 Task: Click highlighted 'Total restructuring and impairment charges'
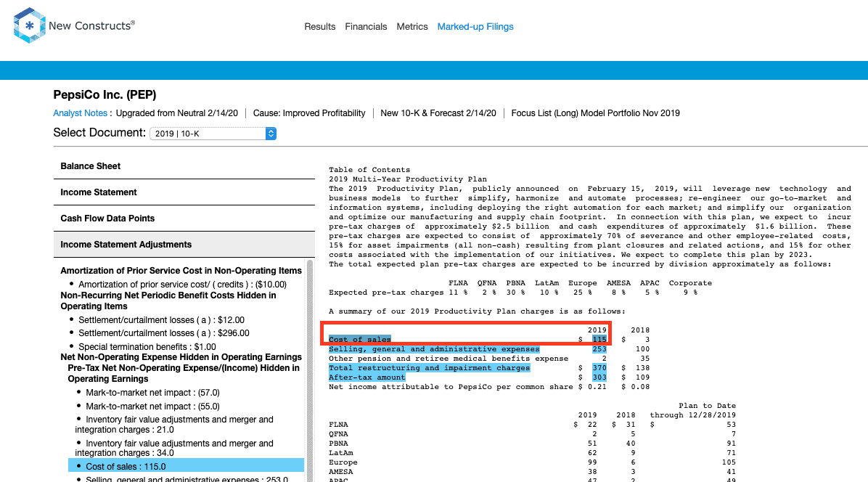click(x=430, y=367)
